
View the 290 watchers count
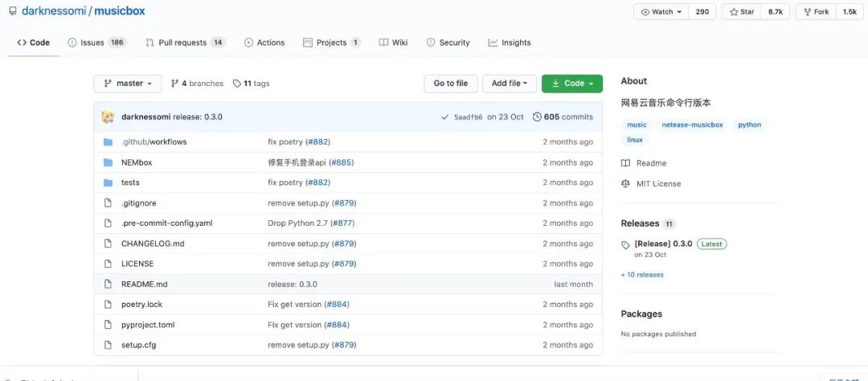point(702,11)
